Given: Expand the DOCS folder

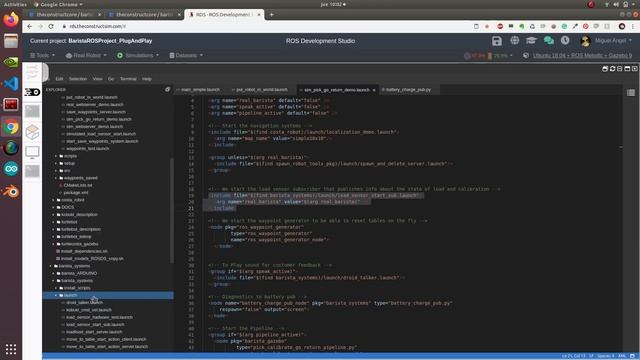Looking at the screenshot, I should [67, 207].
